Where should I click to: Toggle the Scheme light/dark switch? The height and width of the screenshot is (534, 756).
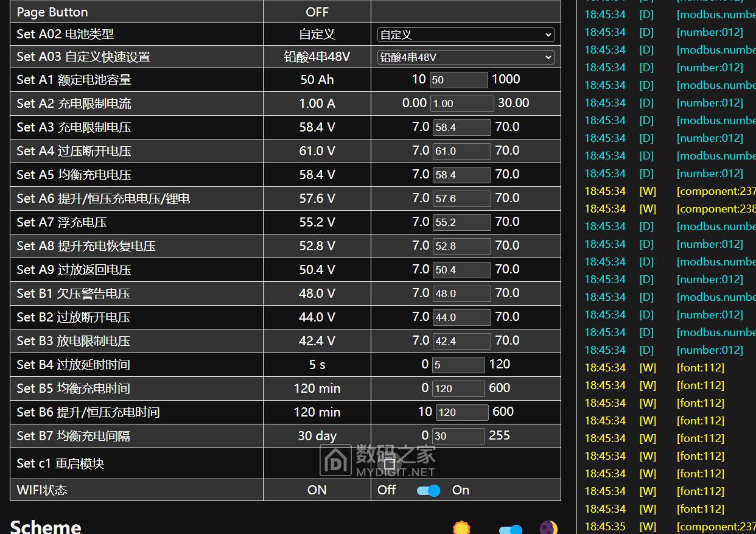(x=510, y=529)
